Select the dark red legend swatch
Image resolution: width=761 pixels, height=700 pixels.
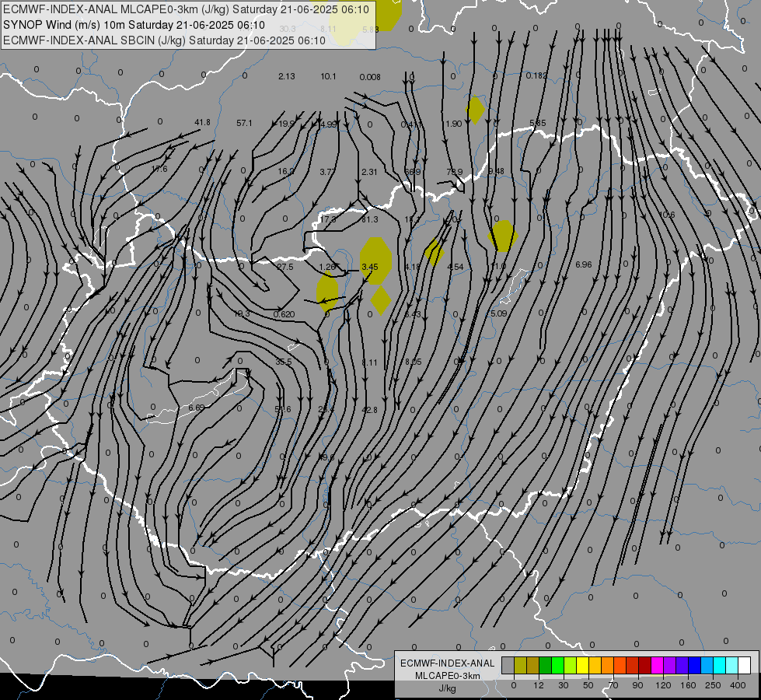[x=644, y=666]
